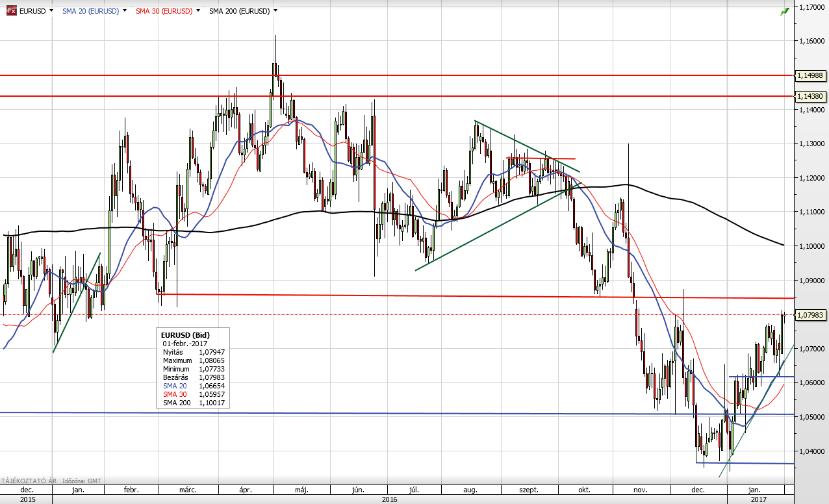Open the SMA 200 (EURUSD) indicator dropdown
Screen dimensions: 829x504
click(275, 11)
